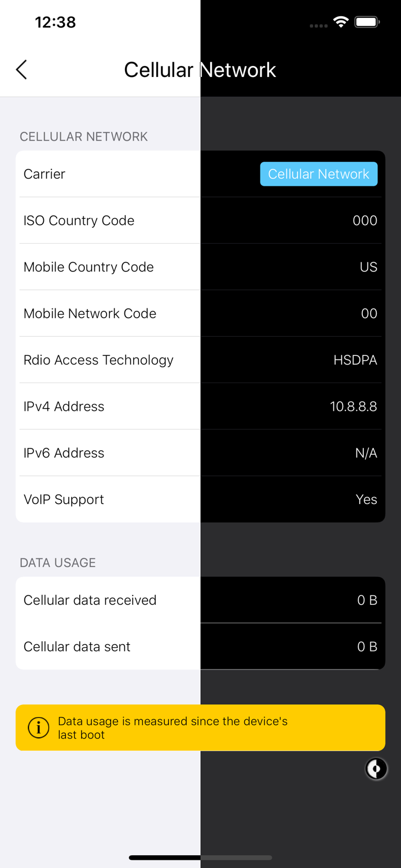Tap the 12:38 clock in status bar
This screenshot has width=401, height=868.
[x=56, y=23]
